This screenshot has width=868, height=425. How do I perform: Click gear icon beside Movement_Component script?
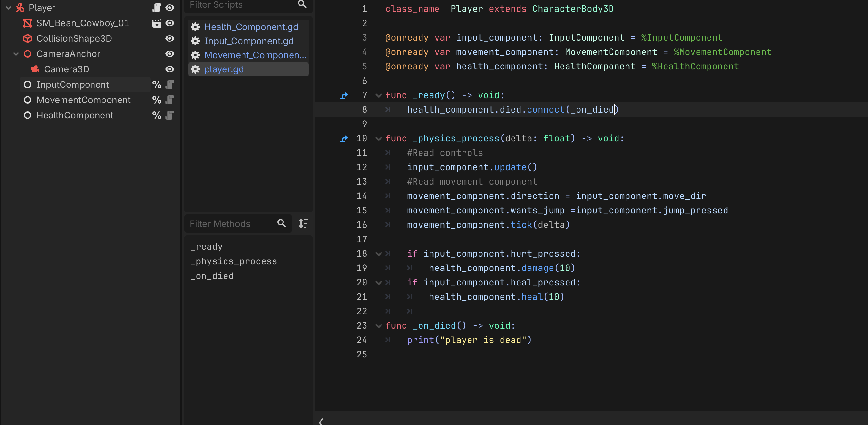pyautogui.click(x=195, y=55)
